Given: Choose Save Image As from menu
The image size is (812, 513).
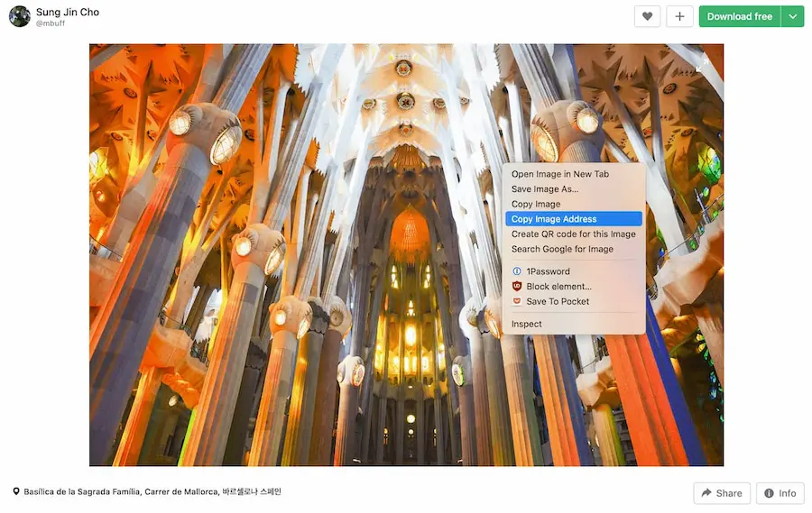Looking at the screenshot, I should 545,189.
